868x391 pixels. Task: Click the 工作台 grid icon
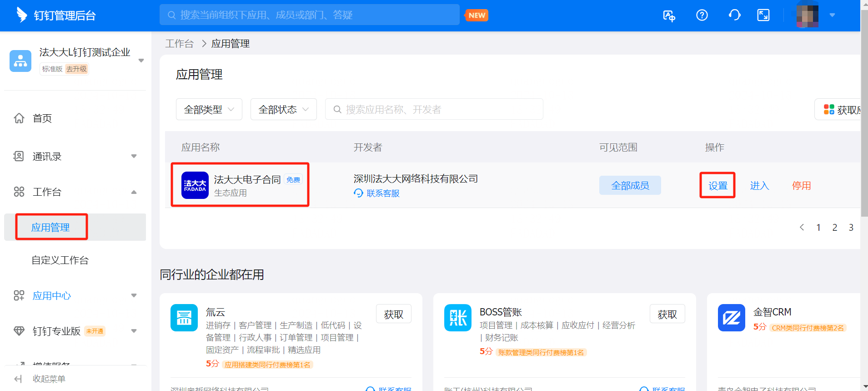point(19,192)
